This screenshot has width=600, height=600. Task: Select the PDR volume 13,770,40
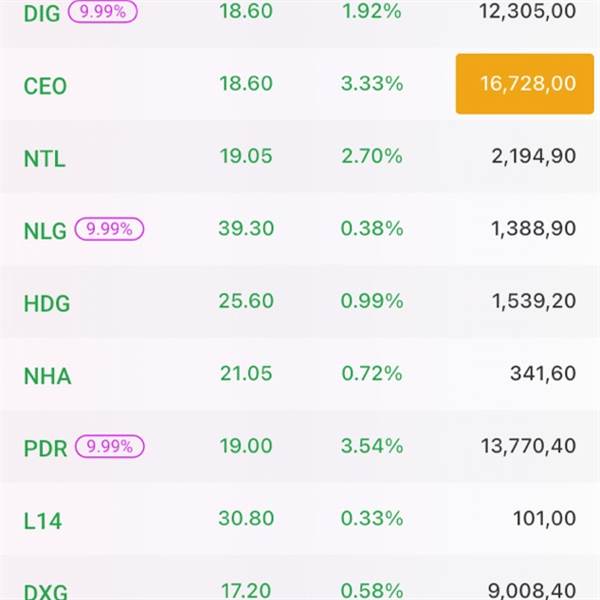pos(526,446)
